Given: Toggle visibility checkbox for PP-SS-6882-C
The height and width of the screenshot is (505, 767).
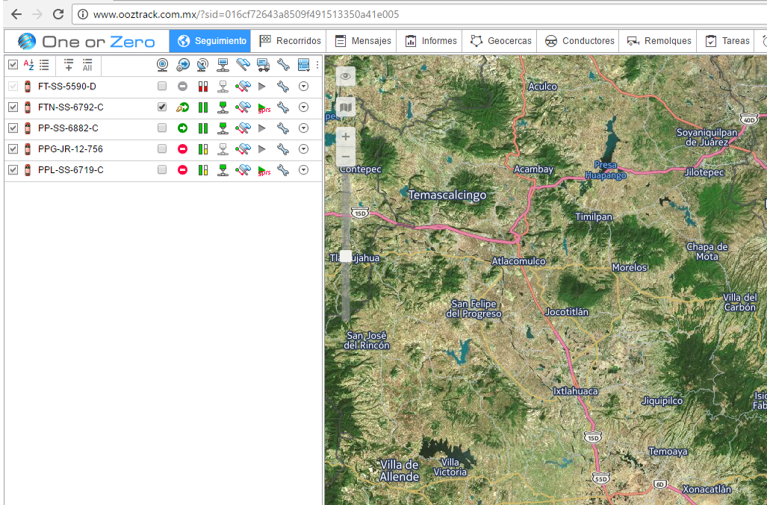Looking at the screenshot, I should 13,128.
